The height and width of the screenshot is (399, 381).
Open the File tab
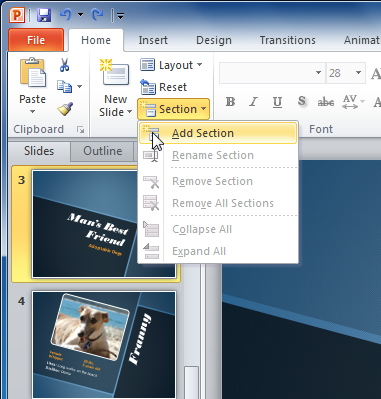click(36, 40)
